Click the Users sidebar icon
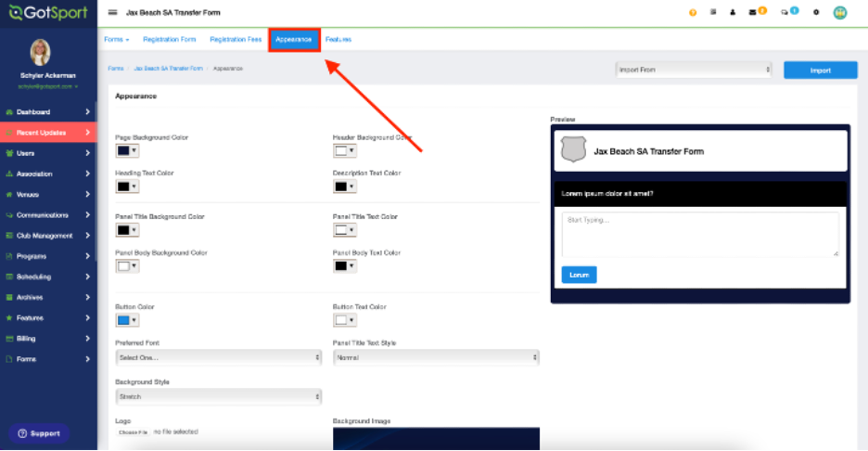The image size is (868, 451). point(9,153)
